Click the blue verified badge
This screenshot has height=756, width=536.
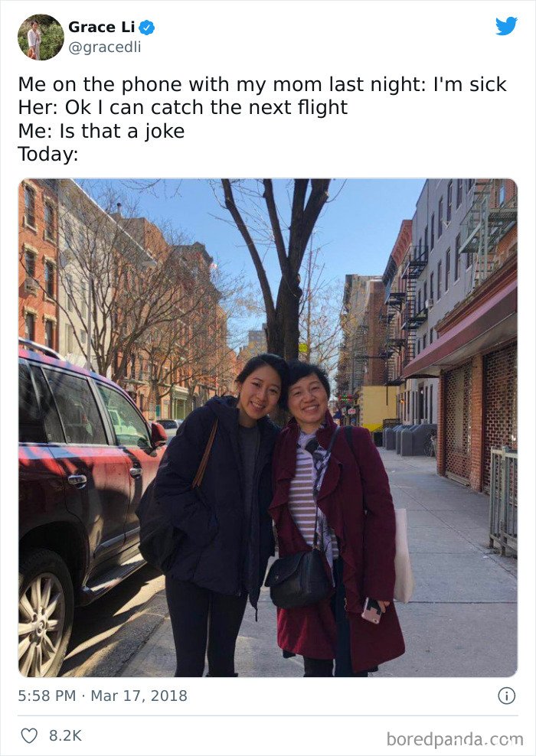[x=147, y=28]
